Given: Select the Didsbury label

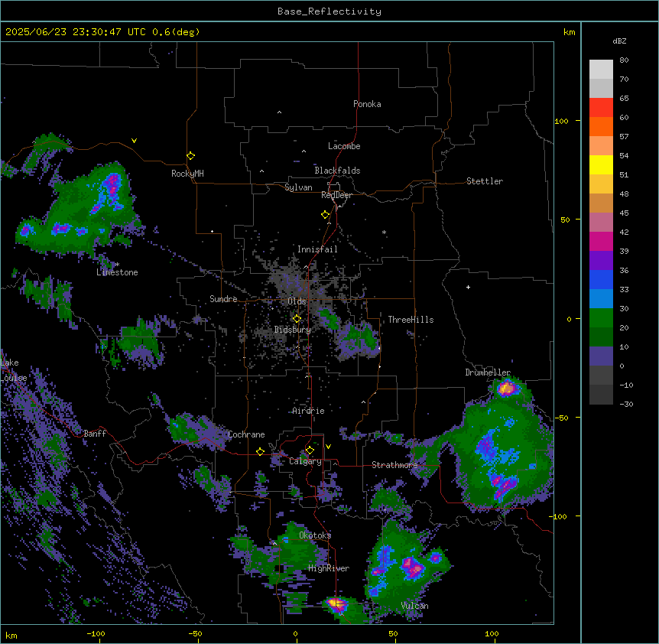Looking at the screenshot, I should [293, 330].
